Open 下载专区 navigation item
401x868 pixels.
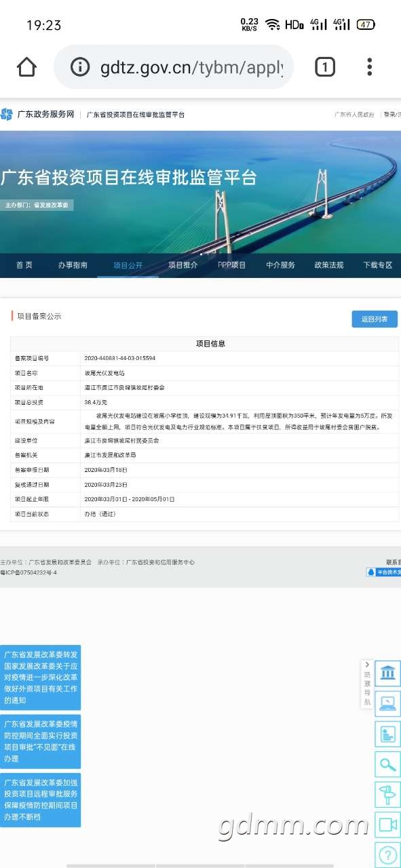(378, 265)
